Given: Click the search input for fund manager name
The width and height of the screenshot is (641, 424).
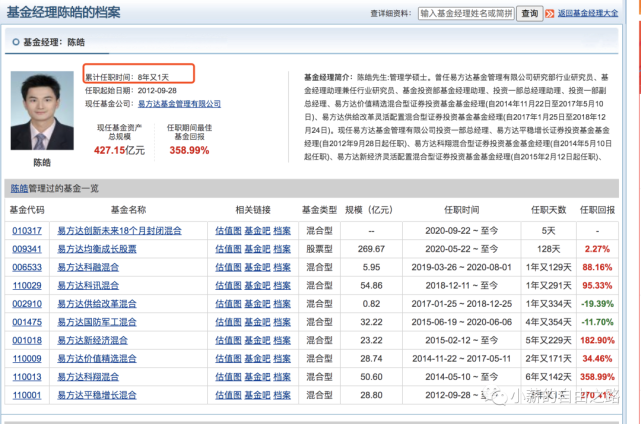Looking at the screenshot, I should (x=466, y=13).
